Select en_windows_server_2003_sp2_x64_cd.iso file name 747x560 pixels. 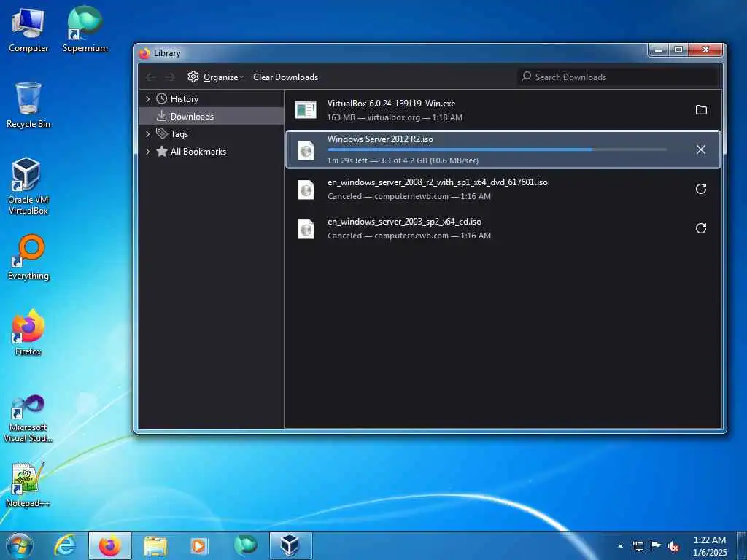404,222
